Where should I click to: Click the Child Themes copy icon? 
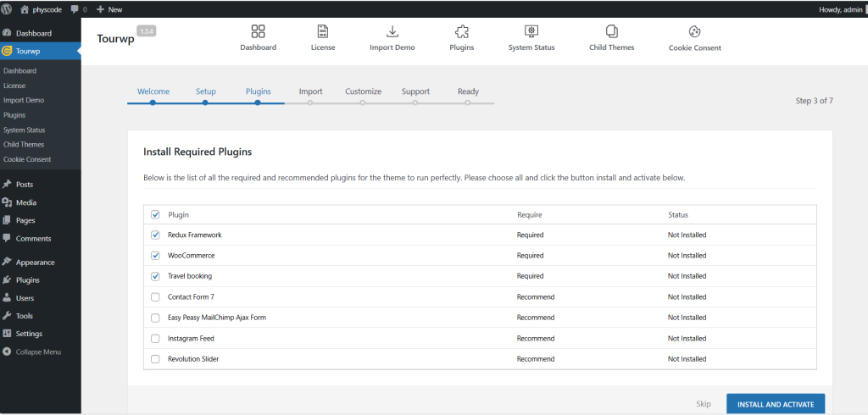click(612, 31)
